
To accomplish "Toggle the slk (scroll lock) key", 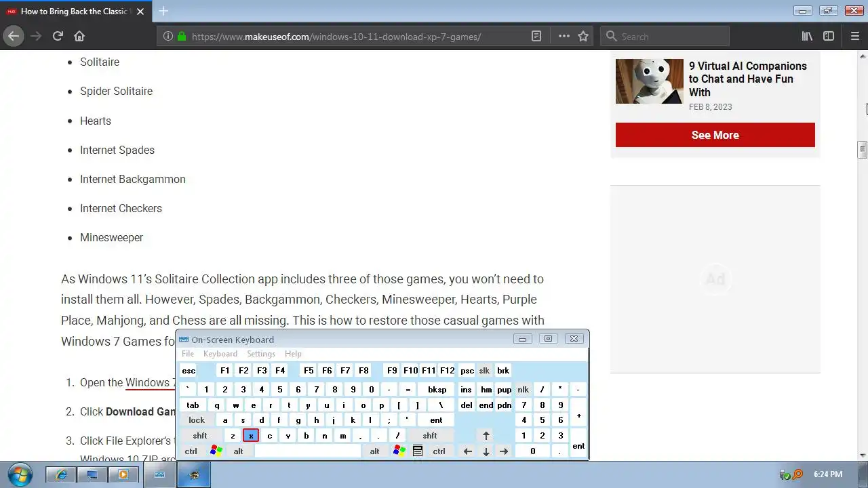I will pos(484,371).
